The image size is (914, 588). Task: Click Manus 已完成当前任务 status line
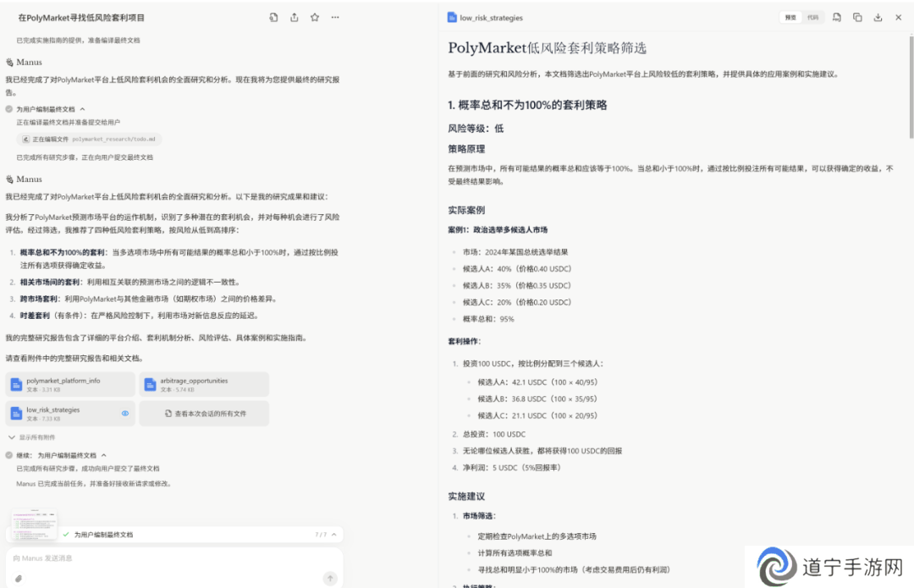[93, 484]
